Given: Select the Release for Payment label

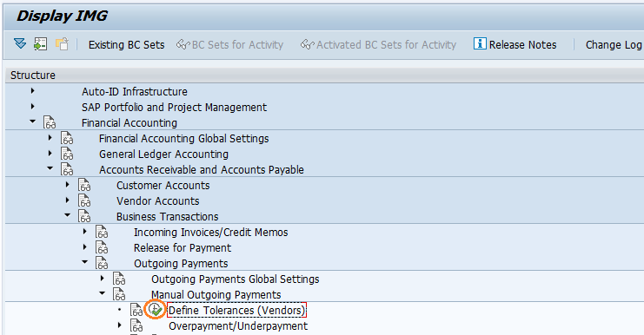Looking at the screenshot, I should (183, 248).
